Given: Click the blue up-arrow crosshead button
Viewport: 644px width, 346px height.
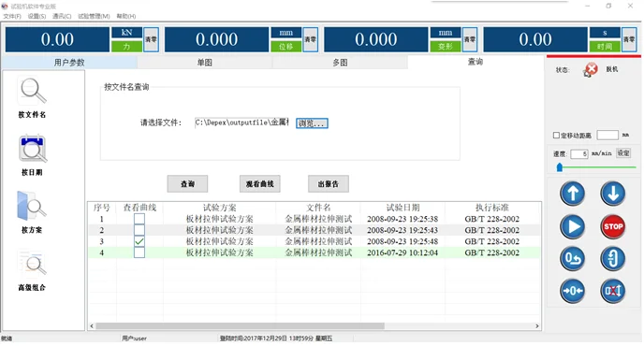Looking at the screenshot, I should tap(573, 194).
